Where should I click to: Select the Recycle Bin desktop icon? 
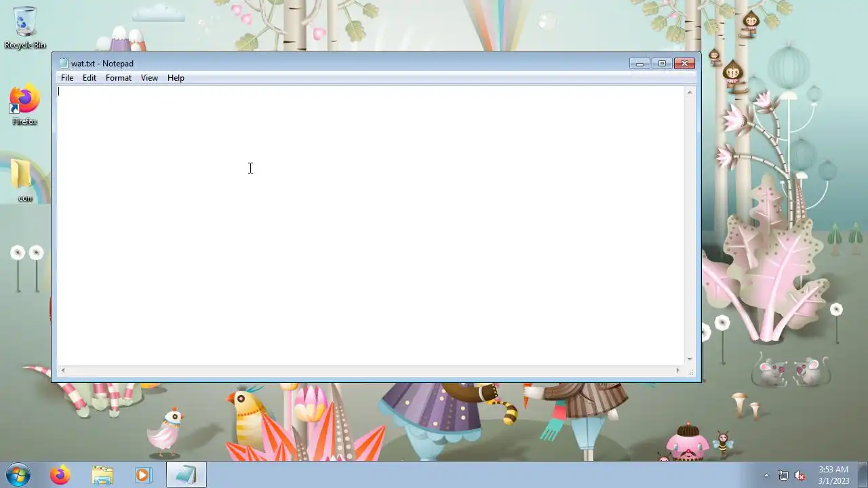pyautogui.click(x=25, y=28)
